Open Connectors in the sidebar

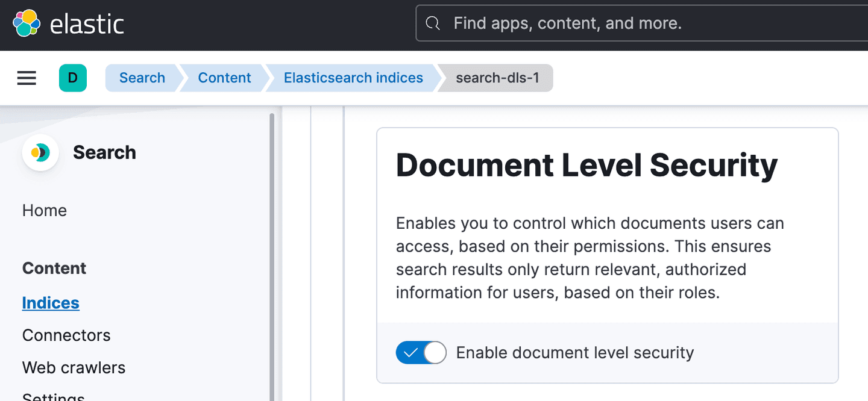[x=66, y=335]
